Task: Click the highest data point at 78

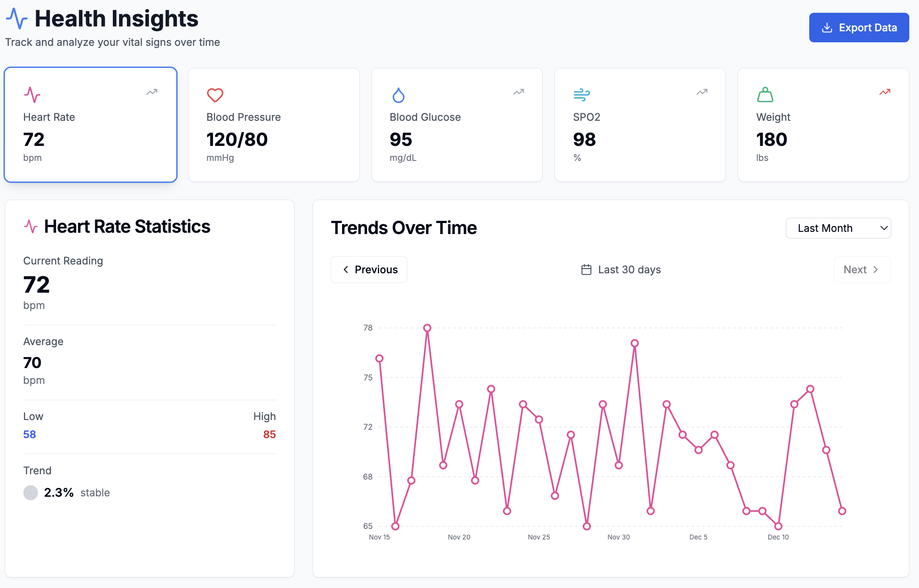Action: tap(427, 328)
